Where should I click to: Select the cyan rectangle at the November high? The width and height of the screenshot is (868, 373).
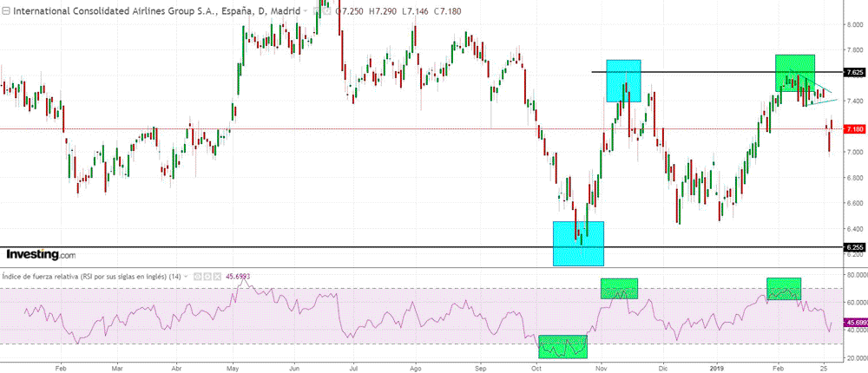[x=623, y=81]
